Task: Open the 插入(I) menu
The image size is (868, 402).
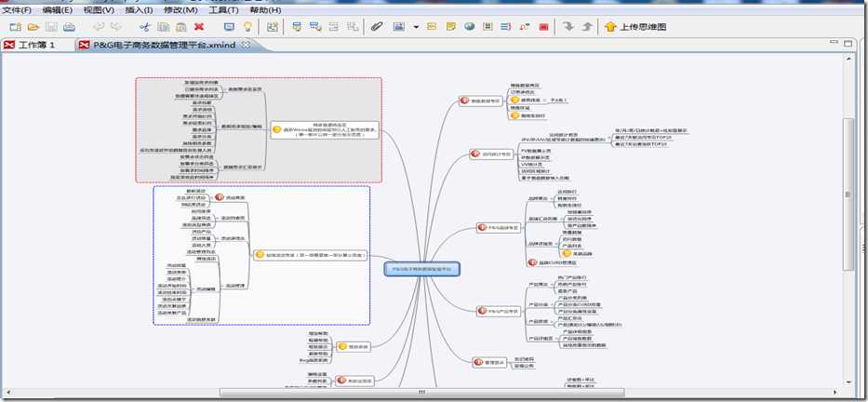Action: pyautogui.click(x=140, y=10)
